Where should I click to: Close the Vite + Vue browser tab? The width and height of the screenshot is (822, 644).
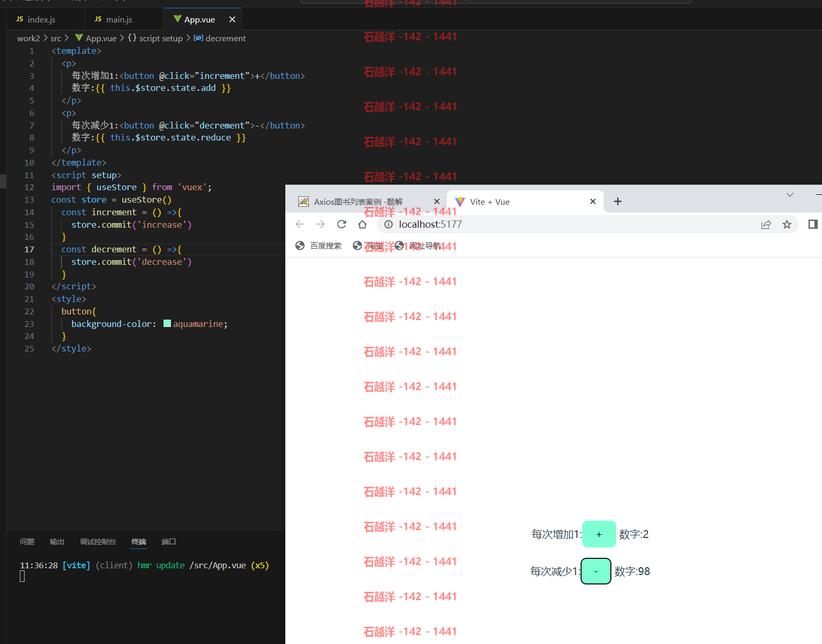pos(593,202)
